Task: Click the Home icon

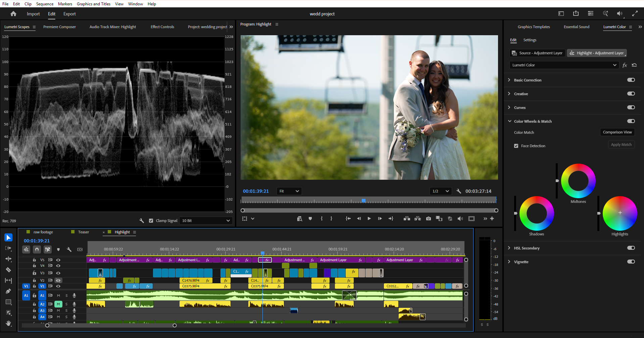Action: pyautogui.click(x=13, y=14)
